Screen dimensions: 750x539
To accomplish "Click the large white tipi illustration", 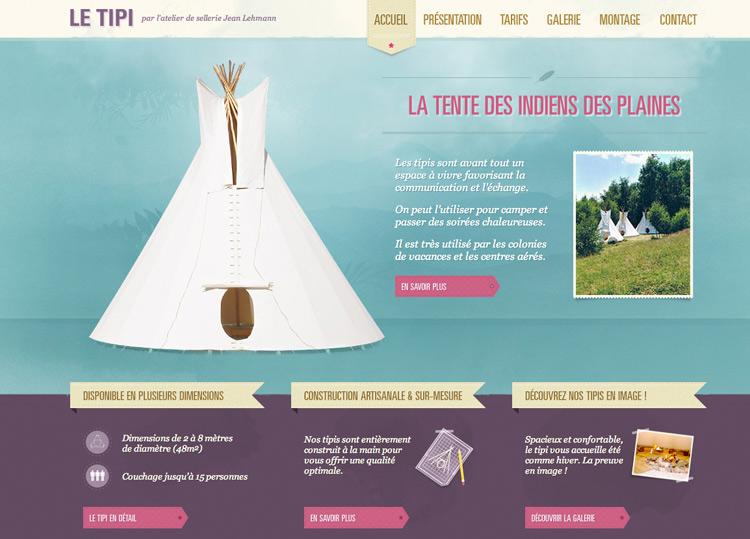I will click(237, 207).
